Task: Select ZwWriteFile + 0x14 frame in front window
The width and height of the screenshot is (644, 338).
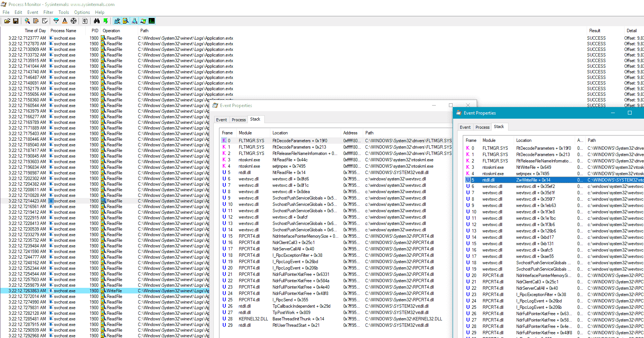Action: point(554,180)
